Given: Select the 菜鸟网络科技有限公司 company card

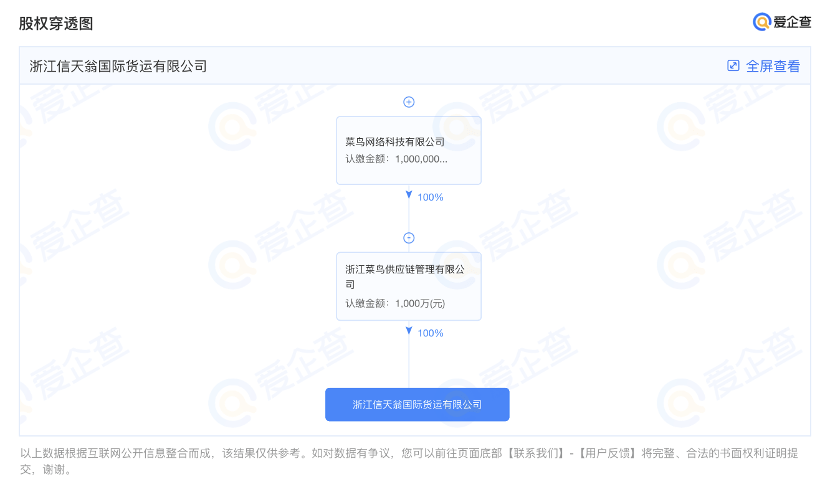Looking at the screenshot, I should (409, 150).
